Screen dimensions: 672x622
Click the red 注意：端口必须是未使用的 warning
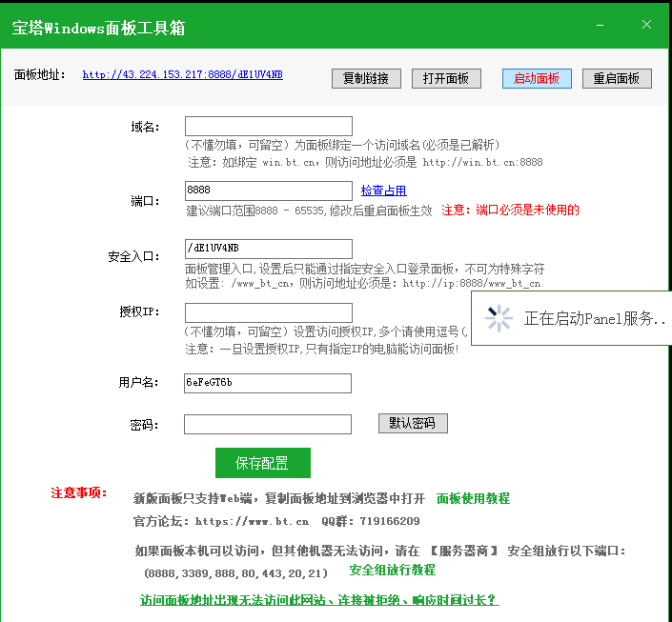(510, 210)
